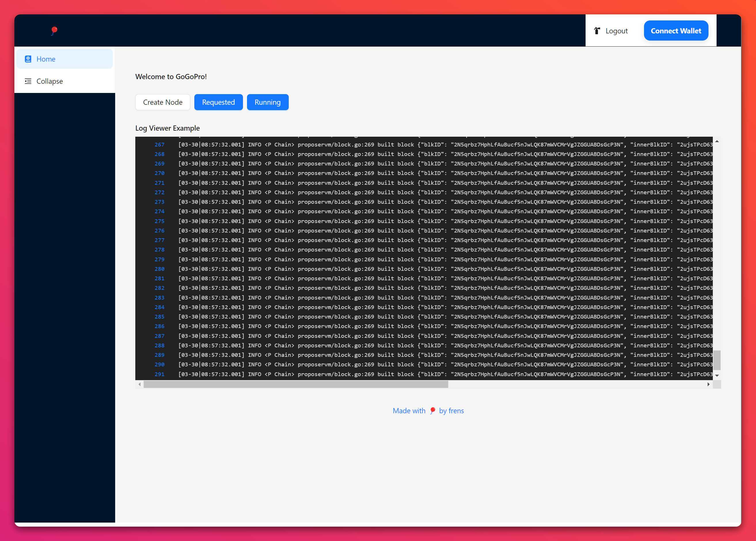
Task: Click the horizontal scrollbar of the log viewer
Action: coord(296,384)
